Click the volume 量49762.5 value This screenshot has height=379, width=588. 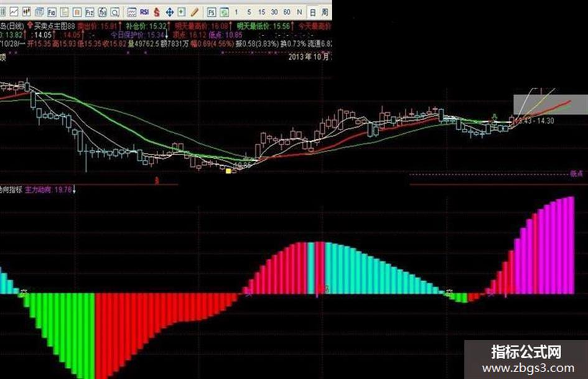click(144, 44)
